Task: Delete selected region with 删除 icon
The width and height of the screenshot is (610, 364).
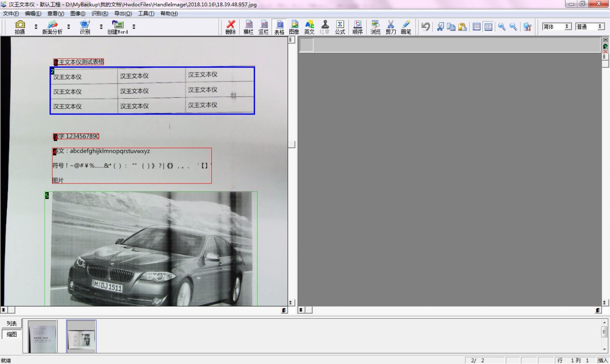Action: 231,27
